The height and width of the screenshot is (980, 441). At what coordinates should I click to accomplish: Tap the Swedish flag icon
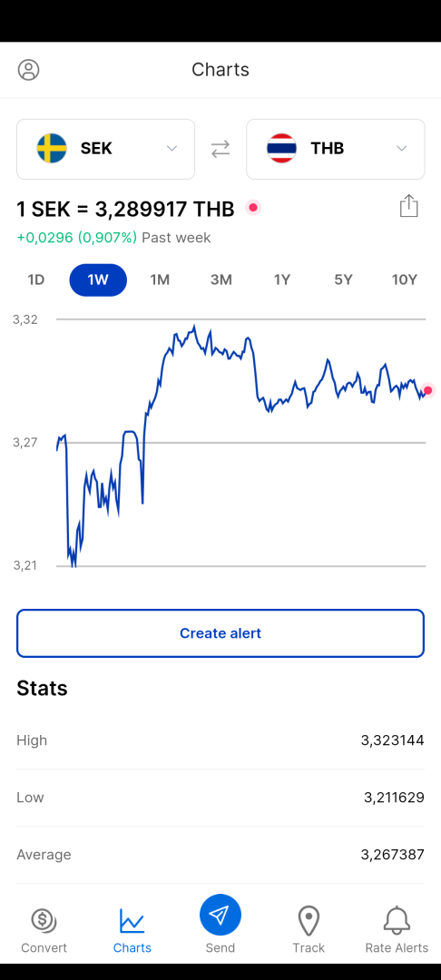[52, 148]
